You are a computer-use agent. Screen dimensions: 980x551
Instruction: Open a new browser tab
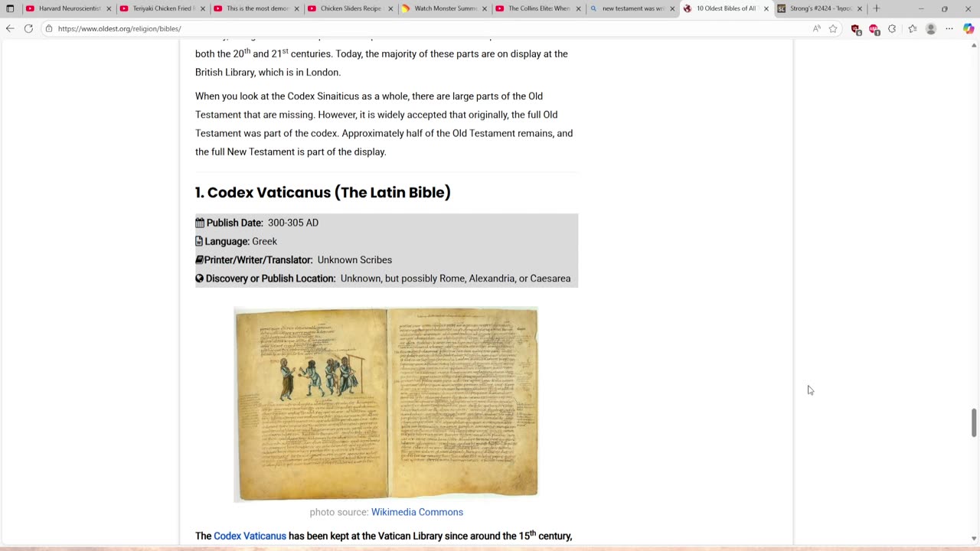(x=877, y=8)
